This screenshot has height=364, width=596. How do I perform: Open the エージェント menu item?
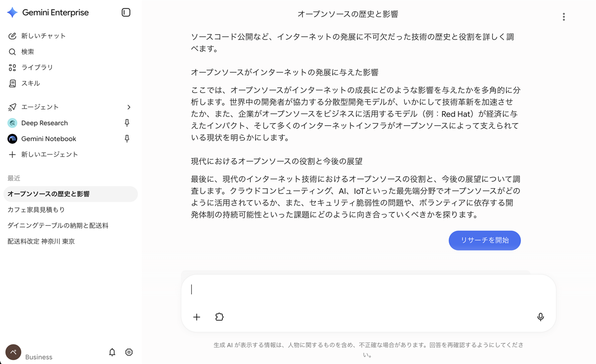40,107
